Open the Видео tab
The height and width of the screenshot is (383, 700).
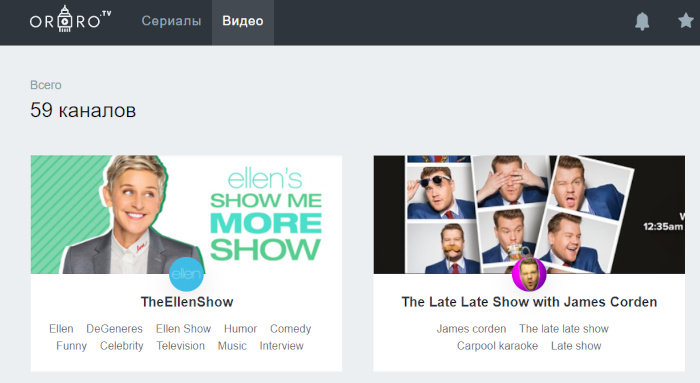(x=243, y=21)
